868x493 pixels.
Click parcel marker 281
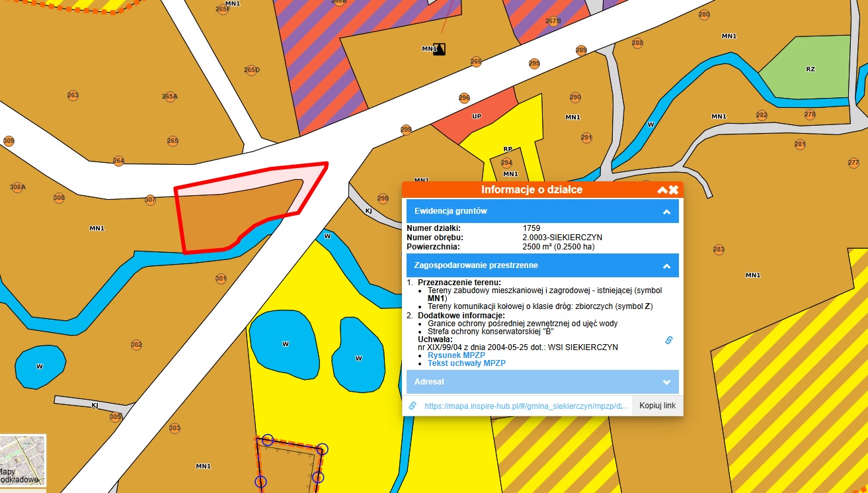click(800, 144)
